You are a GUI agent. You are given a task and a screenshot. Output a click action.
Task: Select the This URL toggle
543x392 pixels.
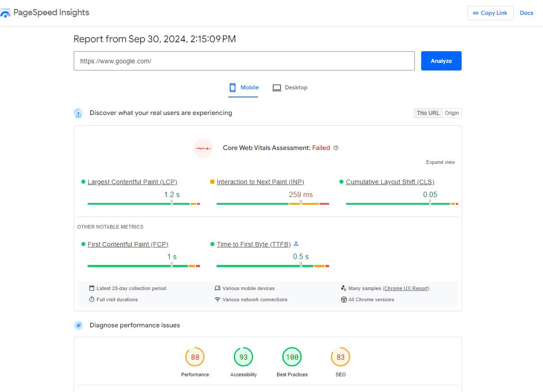tap(428, 113)
